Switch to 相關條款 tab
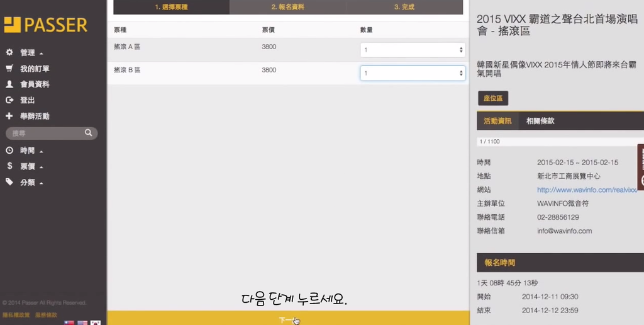Viewport: 644px width, 325px height. (540, 121)
